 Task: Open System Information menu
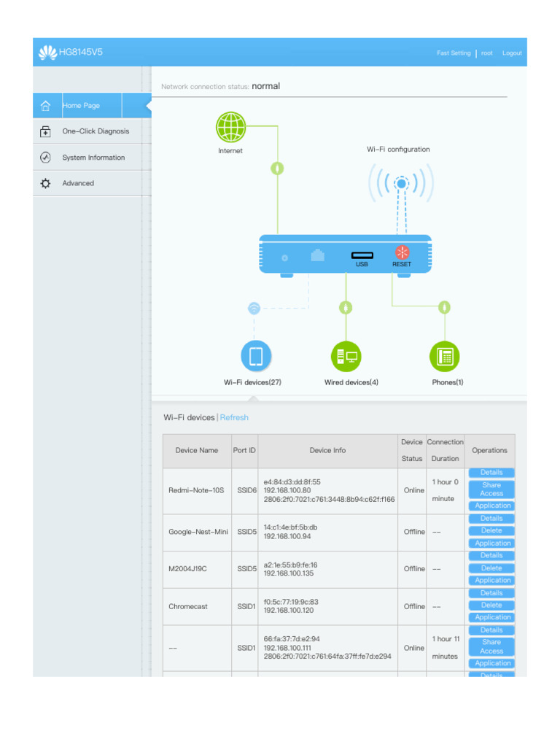[92, 158]
